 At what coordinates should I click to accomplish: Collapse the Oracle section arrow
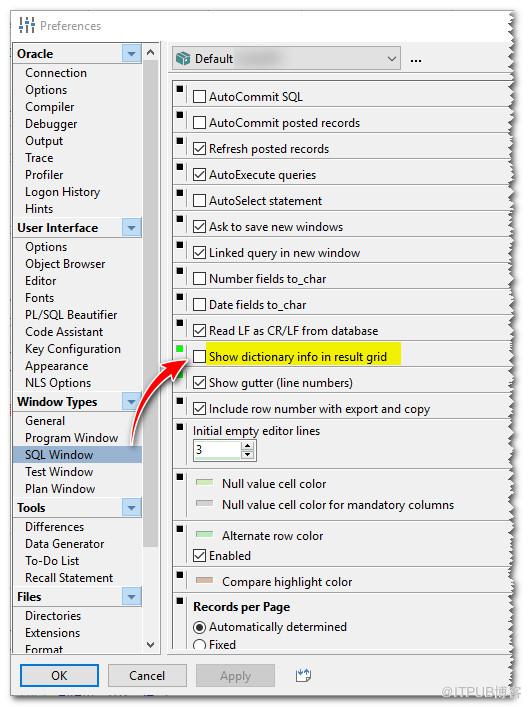coord(131,54)
